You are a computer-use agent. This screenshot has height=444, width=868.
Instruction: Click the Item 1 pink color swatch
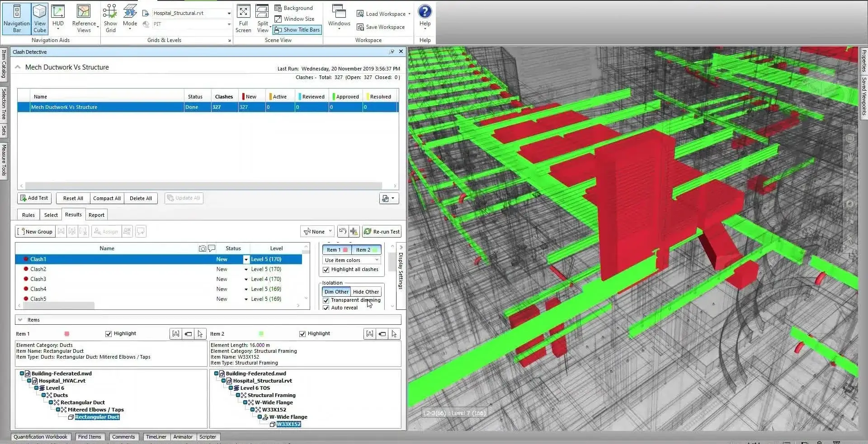tap(67, 334)
